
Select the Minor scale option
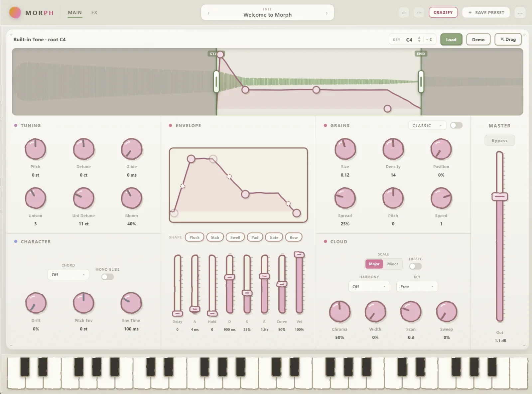click(392, 264)
